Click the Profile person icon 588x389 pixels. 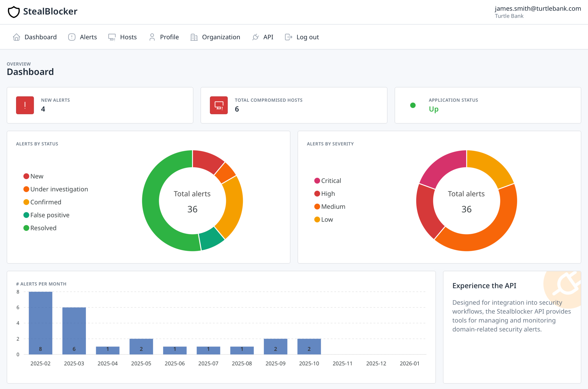[x=152, y=37]
